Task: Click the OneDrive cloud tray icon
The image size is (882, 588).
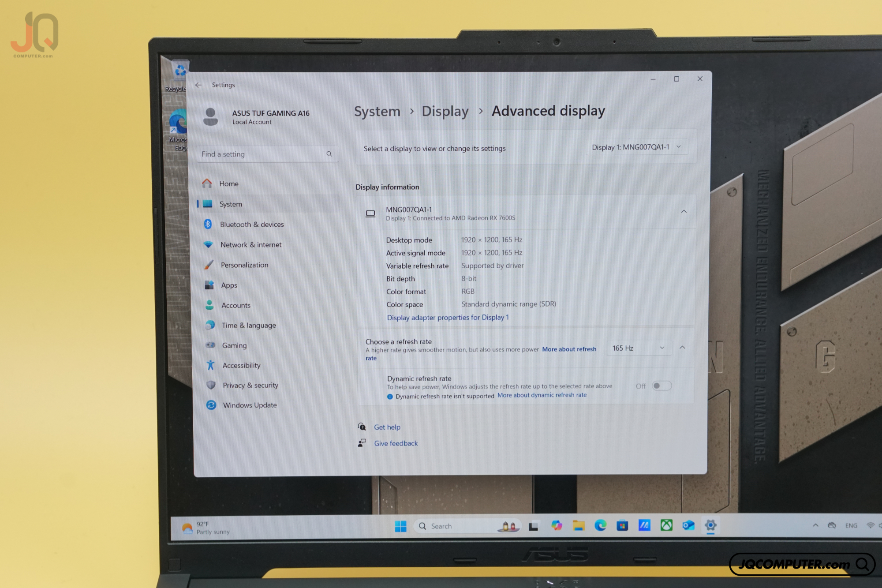Action: [x=832, y=525]
